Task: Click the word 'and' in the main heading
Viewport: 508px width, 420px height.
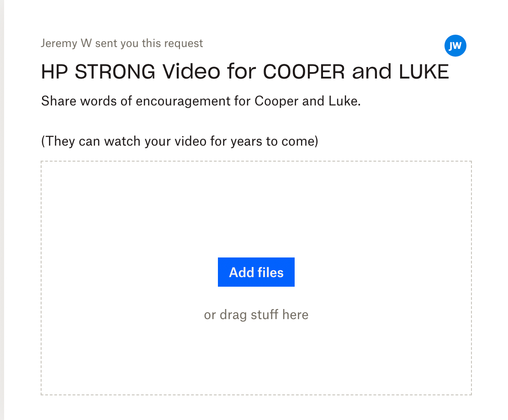Action: click(x=371, y=72)
